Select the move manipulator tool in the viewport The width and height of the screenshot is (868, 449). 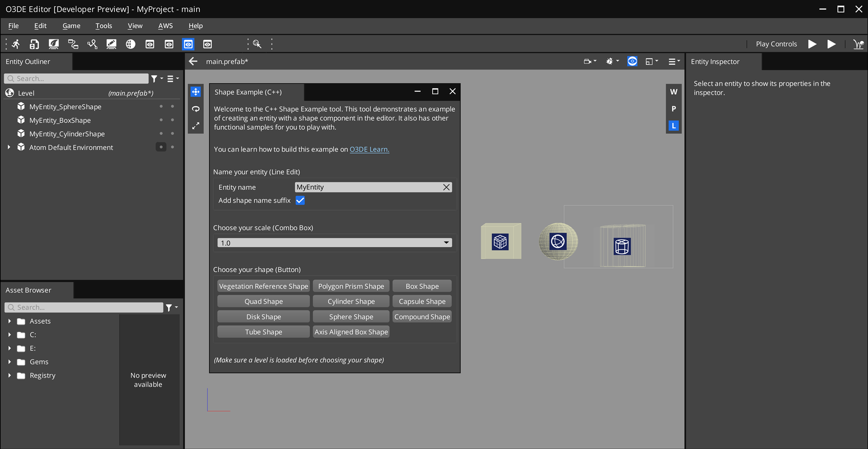click(196, 92)
